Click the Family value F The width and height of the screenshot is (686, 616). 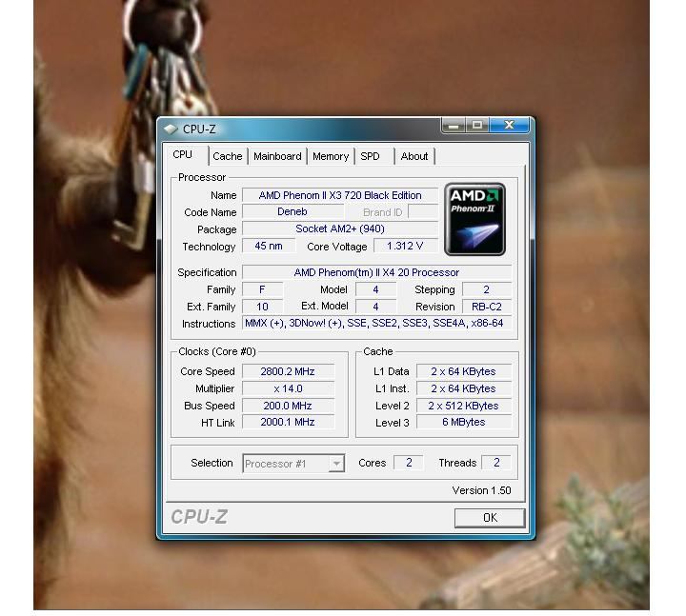tap(263, 289)
